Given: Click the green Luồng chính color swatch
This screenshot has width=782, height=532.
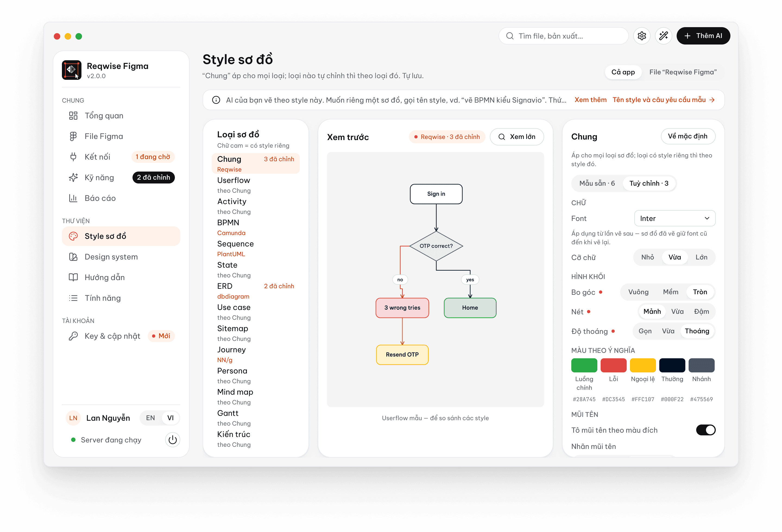Looking at the screenshot, I should pos(584,365).
